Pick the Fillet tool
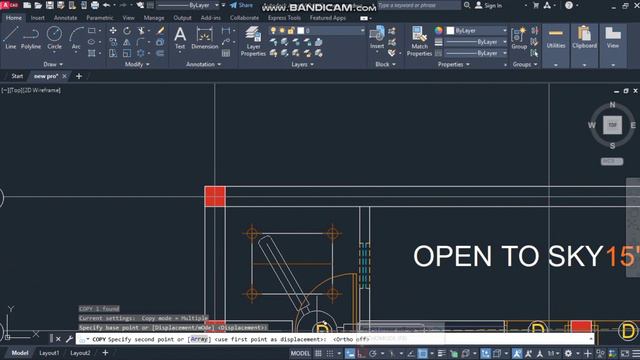640x360 pixels. (141, 42)
